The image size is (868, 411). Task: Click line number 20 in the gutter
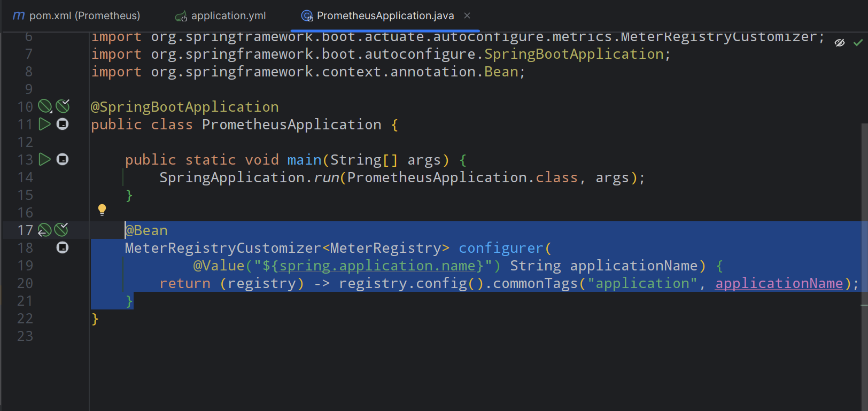pyautogui.click(x=25, y=283)
